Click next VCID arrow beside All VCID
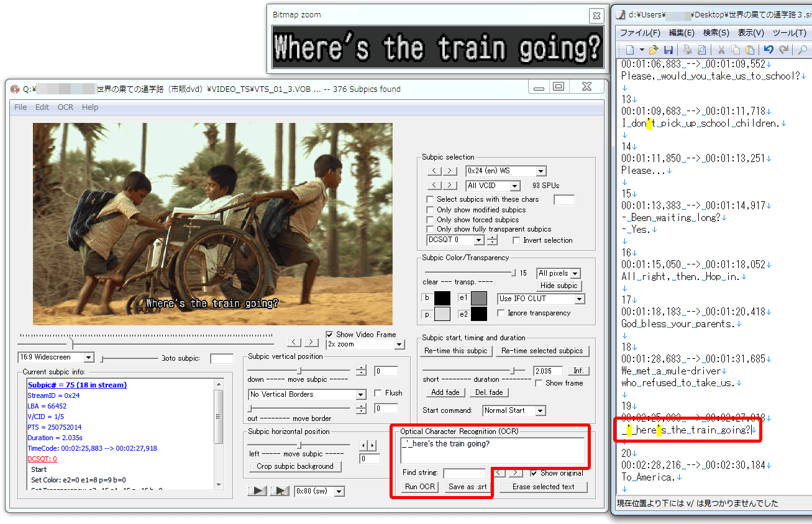812x524 pixels. click(x=451, y=186)
